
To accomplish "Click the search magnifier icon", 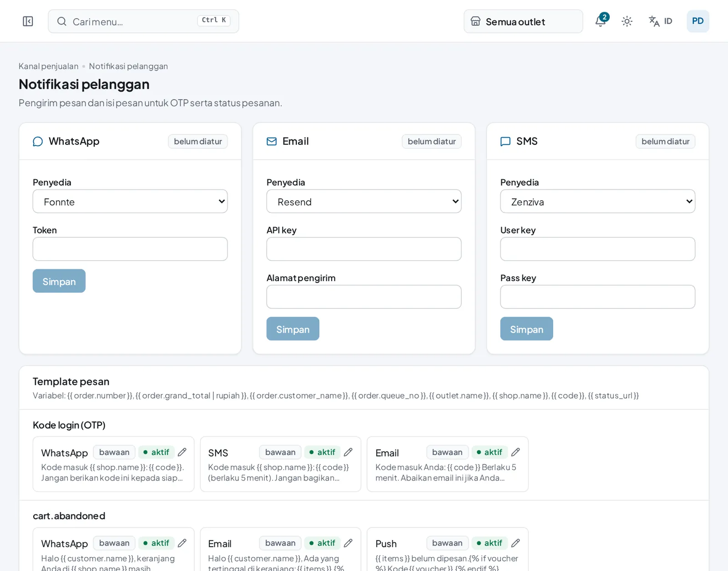I will pyautogui.click(x=62, y=21).
